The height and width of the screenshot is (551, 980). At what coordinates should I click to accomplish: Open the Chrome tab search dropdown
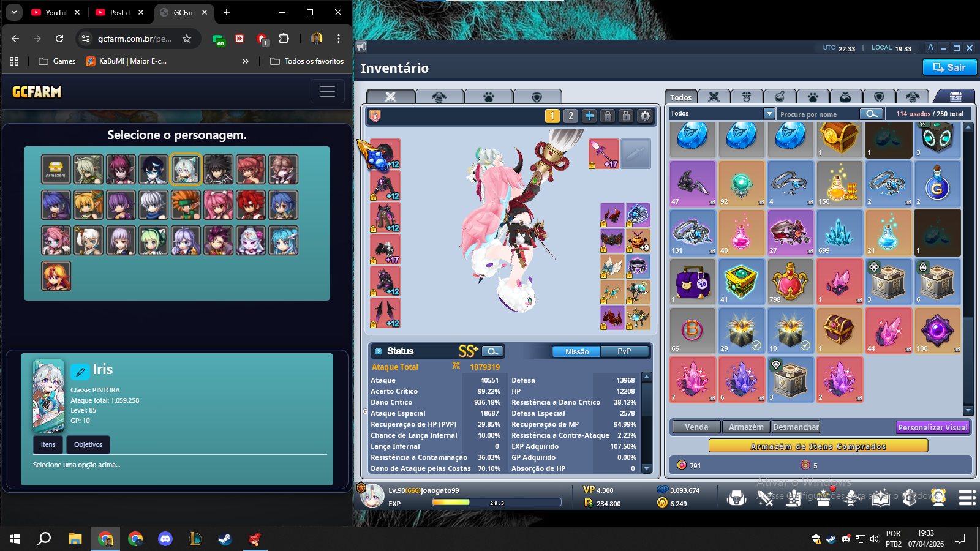tap(13, 12)
